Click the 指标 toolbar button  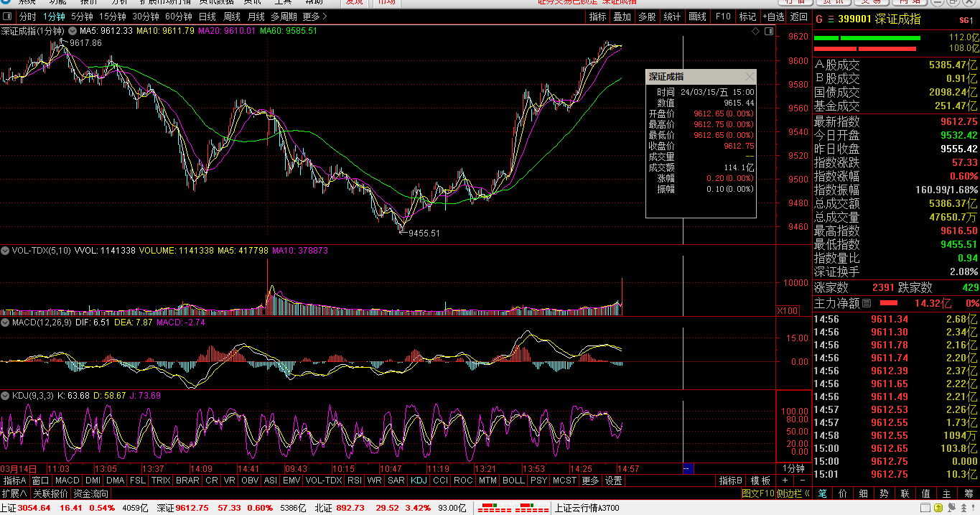pos(597,17)
